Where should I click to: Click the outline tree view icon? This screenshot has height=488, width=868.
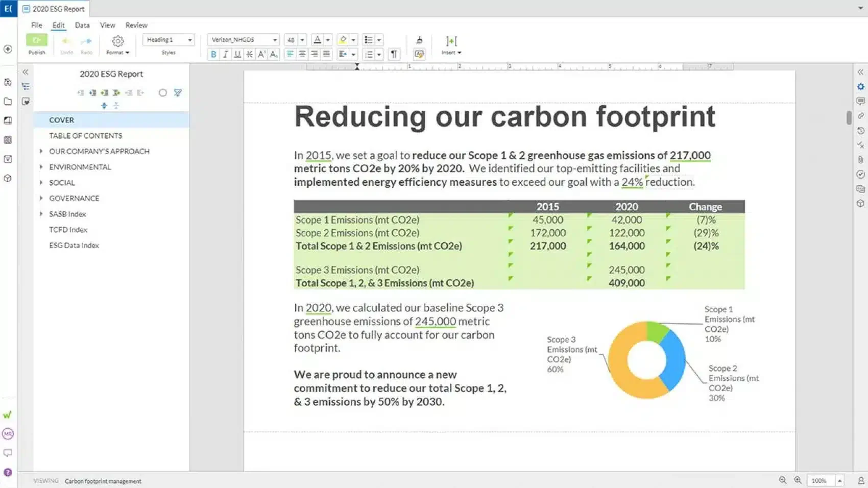pos(26,86)
